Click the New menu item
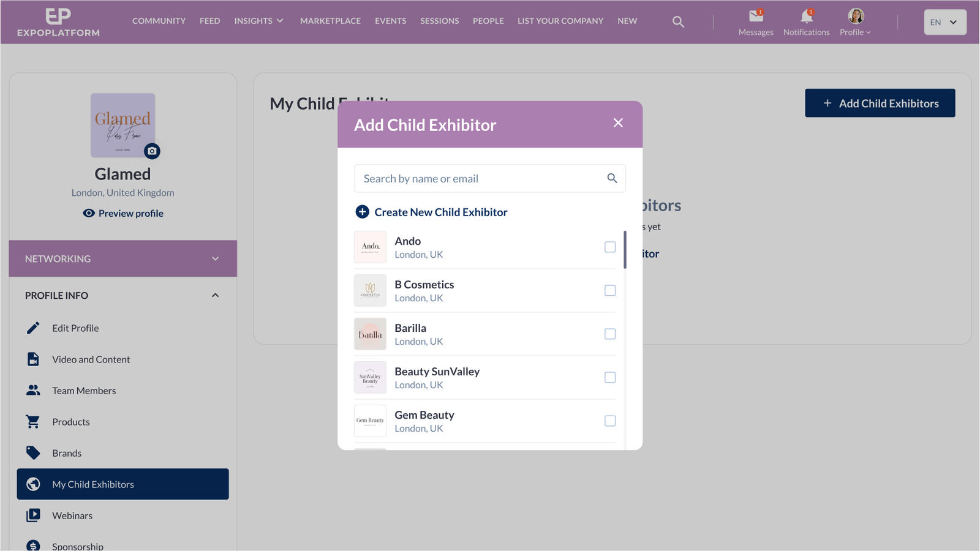 click(627, 21)
